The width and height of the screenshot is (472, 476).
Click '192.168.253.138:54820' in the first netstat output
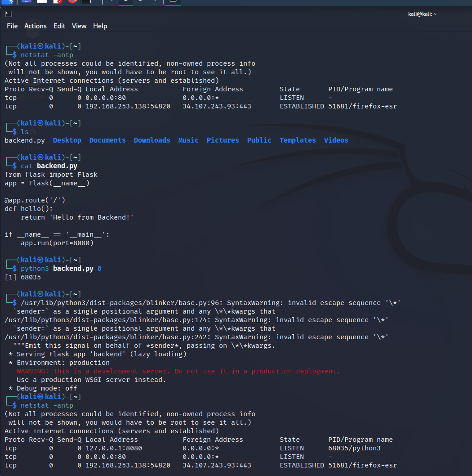pos(128,106)
